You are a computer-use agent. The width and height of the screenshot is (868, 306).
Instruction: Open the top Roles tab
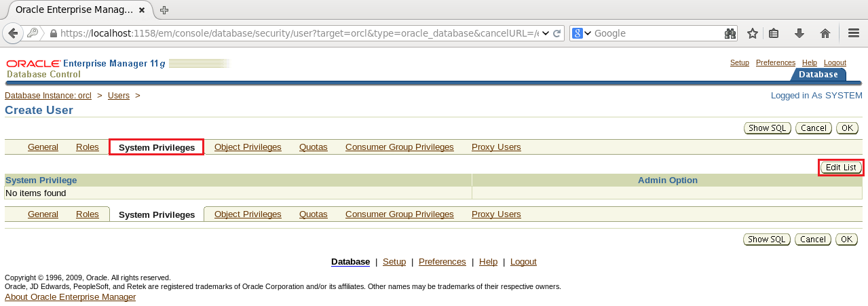pyautogui.click(x=88, y=147)
